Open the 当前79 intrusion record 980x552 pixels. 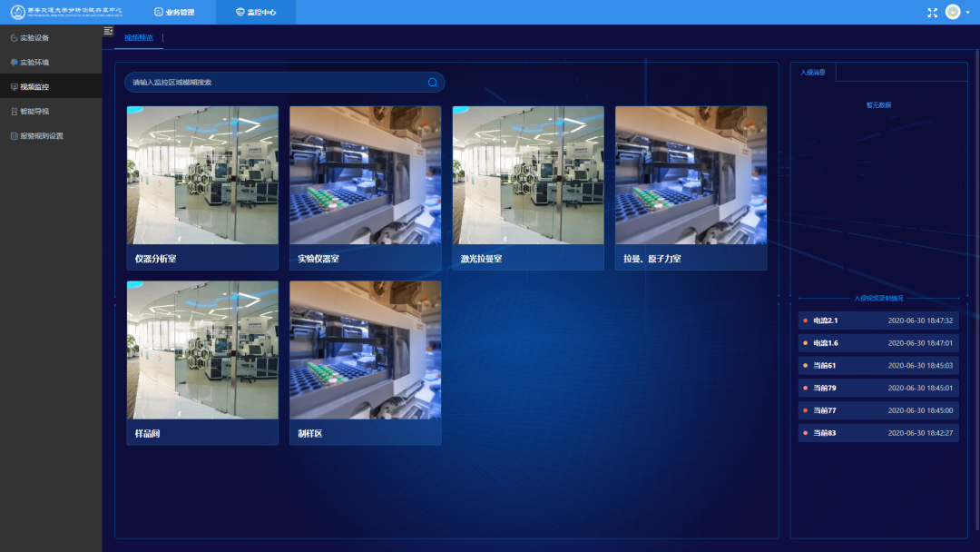878,389
